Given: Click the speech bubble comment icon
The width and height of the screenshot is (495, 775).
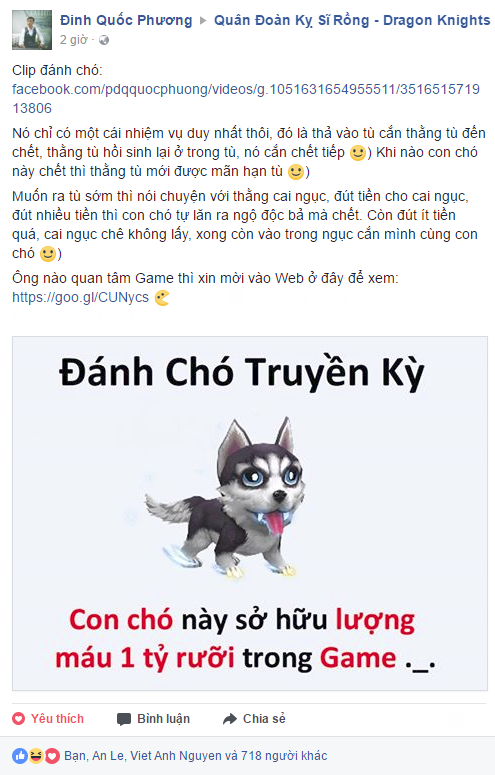Looking at the screenshot, I should tap(124, 719).
